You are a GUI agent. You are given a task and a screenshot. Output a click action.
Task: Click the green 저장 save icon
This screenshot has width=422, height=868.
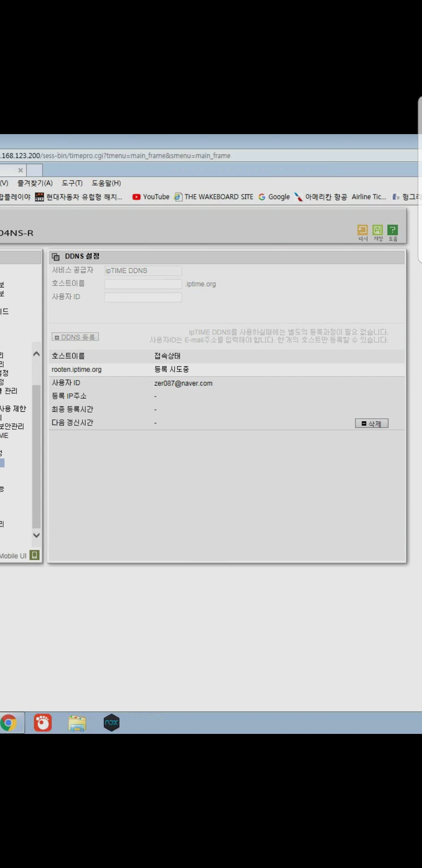[377, 230]
